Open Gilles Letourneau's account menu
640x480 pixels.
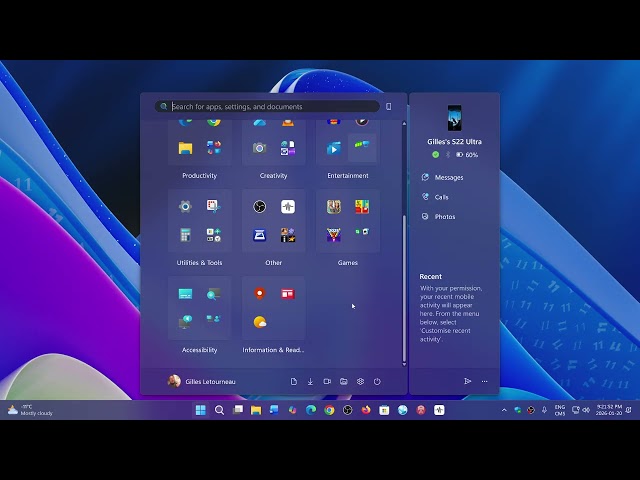pos(202,382)
